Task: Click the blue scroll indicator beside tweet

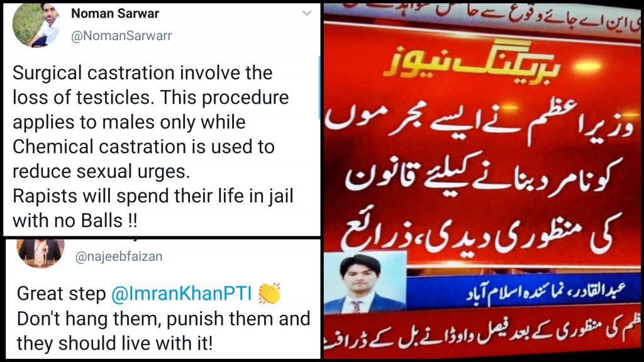Action: (x=319, y=87)
